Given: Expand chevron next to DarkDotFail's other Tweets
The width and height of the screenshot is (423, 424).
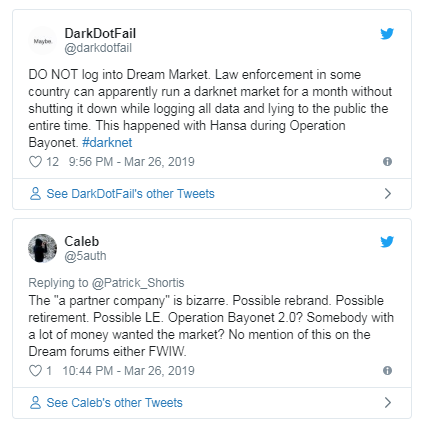Looking at the screenshot, I should 387,194.
